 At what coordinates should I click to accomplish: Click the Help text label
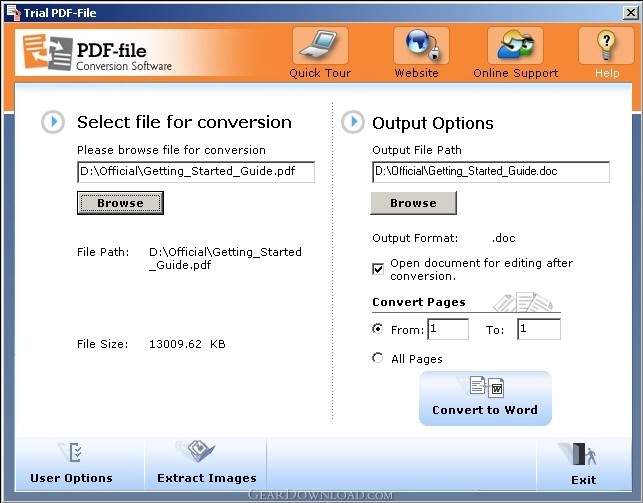coord(607,73)
